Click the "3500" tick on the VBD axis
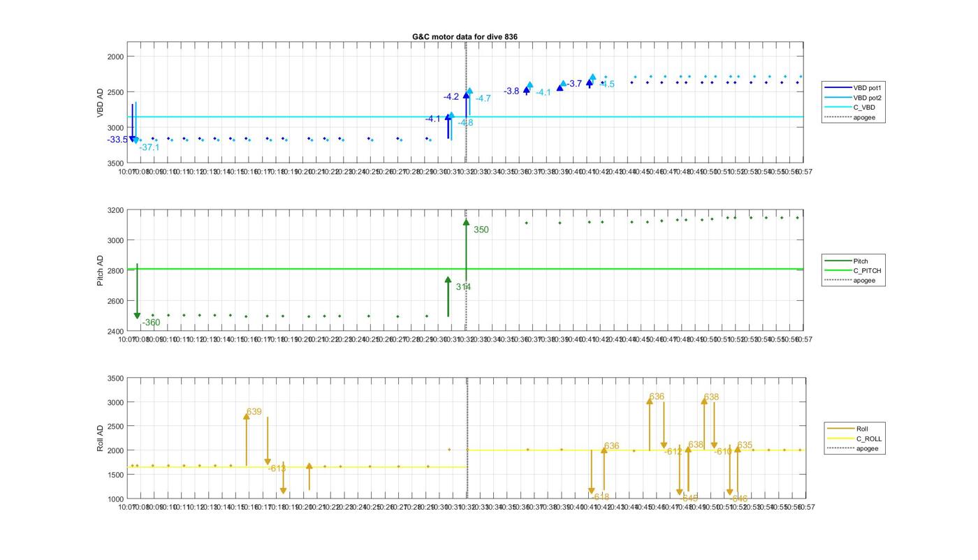Screen dimensions: 978x560 [x=115, y=163]
